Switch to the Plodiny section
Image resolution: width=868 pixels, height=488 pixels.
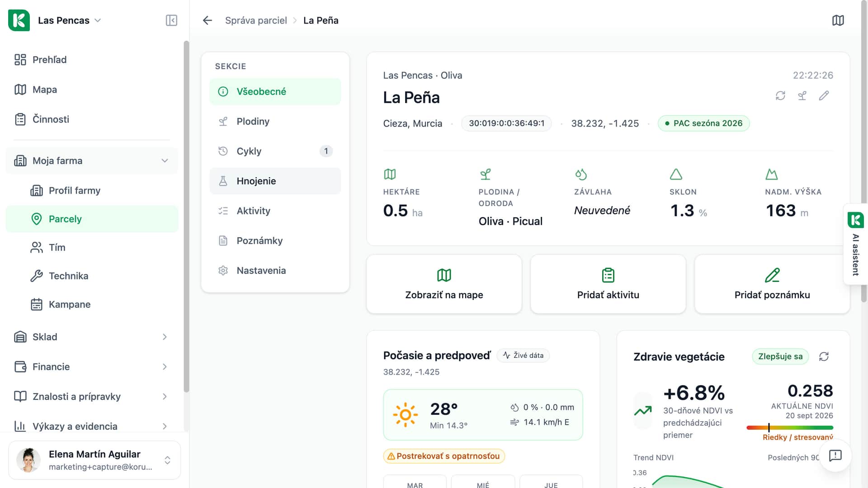coord(275,122)
